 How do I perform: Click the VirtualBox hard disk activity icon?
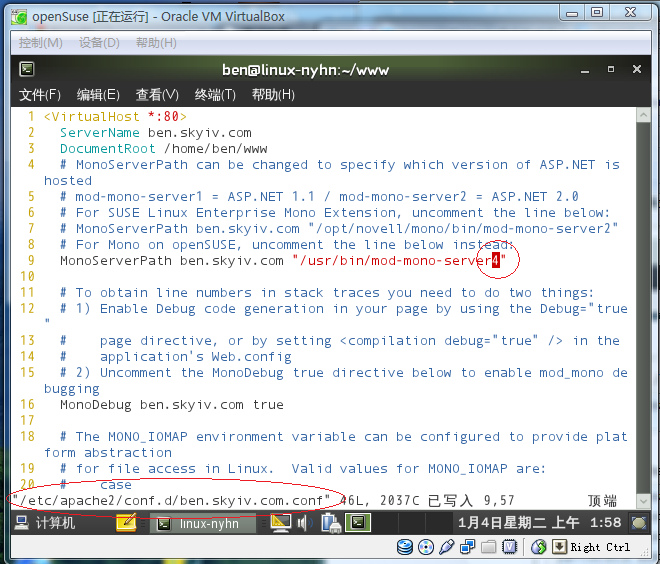[x=405, y=547]
